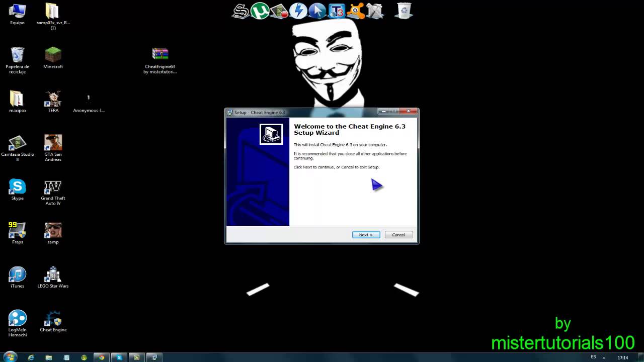
Task: Click the blue cursor arrow icon in top dock
Action: 317,11
